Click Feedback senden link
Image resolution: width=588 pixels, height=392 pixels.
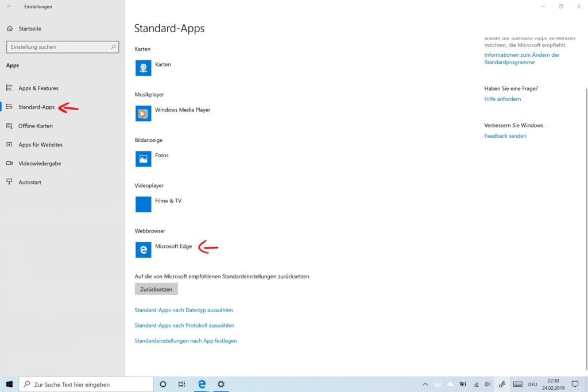(x=505, y=135)
